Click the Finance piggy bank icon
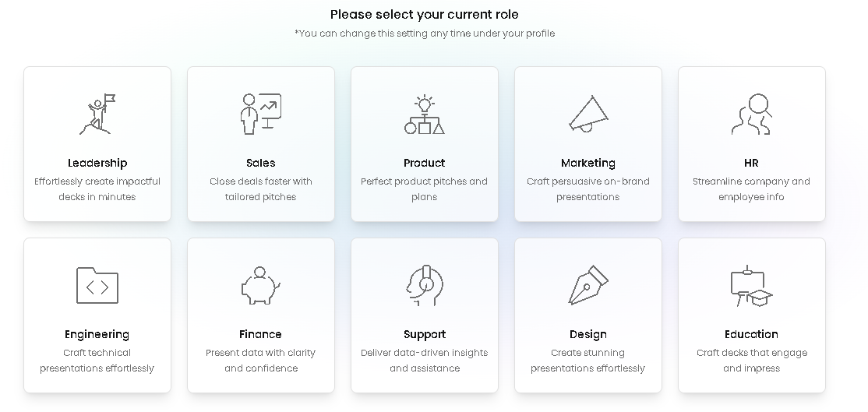This screenshot has height=412, width=868. coord(261,285)
